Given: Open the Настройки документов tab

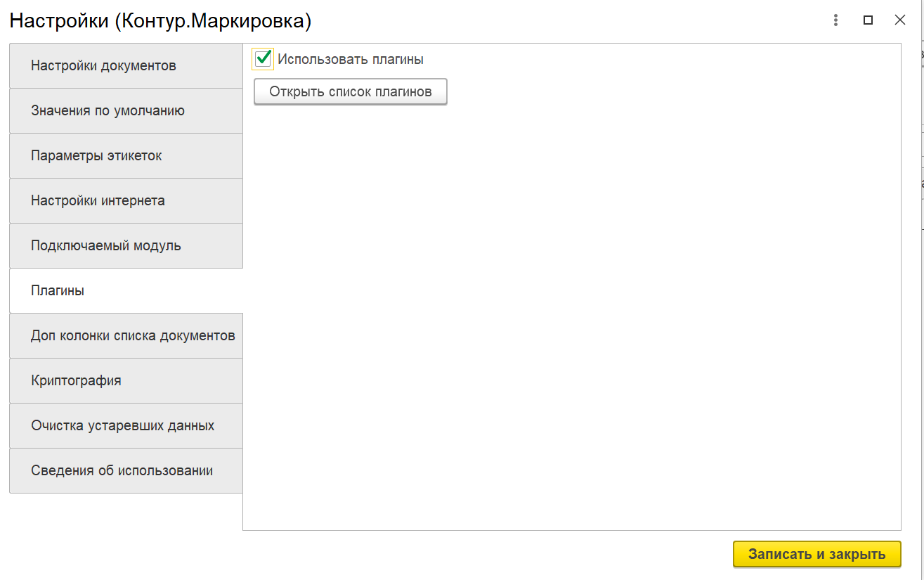Looking at the screenshot, I should pos(126,66).
